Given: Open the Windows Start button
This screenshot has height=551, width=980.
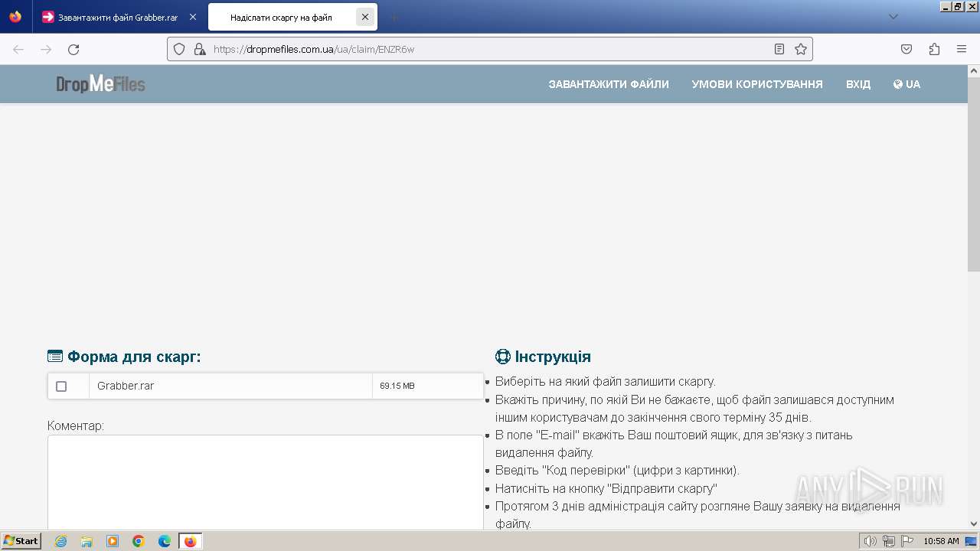Looking at the screenshot, I should 21,540.
